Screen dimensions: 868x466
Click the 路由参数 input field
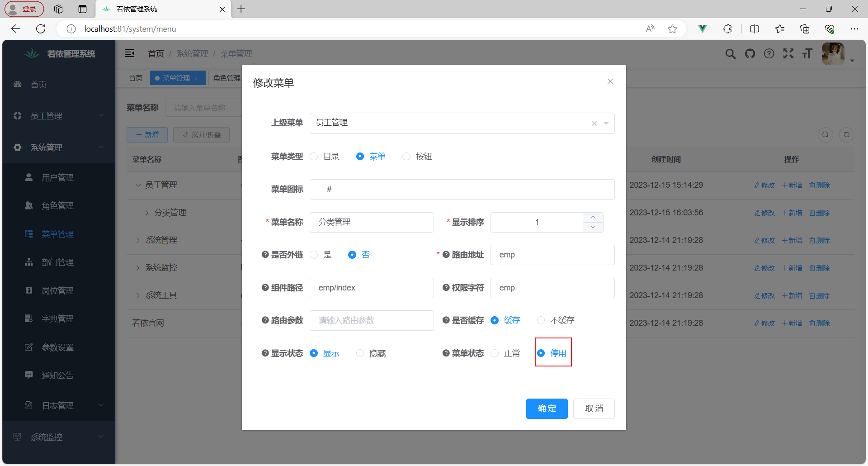tap(372, 320)
